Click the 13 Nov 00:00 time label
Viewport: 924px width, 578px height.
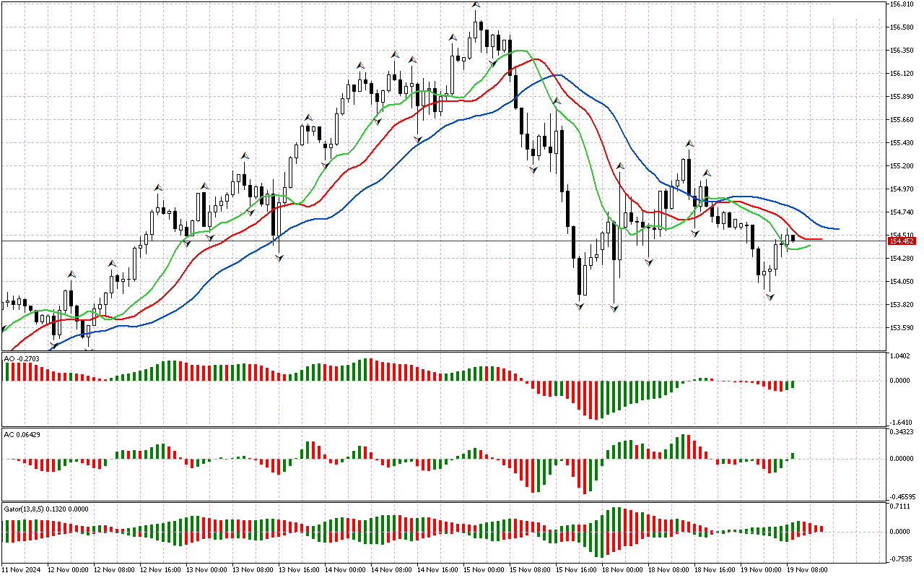click(207, 570)
